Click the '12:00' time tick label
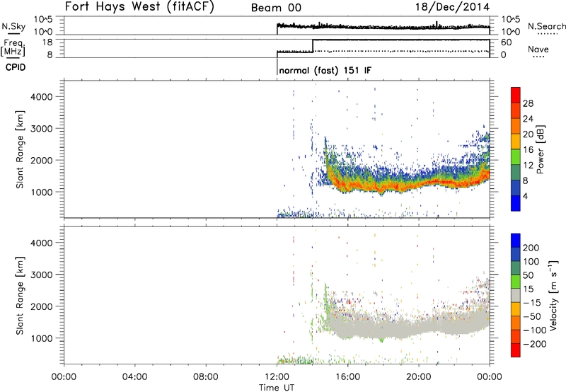Image resolution: width=566 pixels, height=392 pixels. point(277,377)
